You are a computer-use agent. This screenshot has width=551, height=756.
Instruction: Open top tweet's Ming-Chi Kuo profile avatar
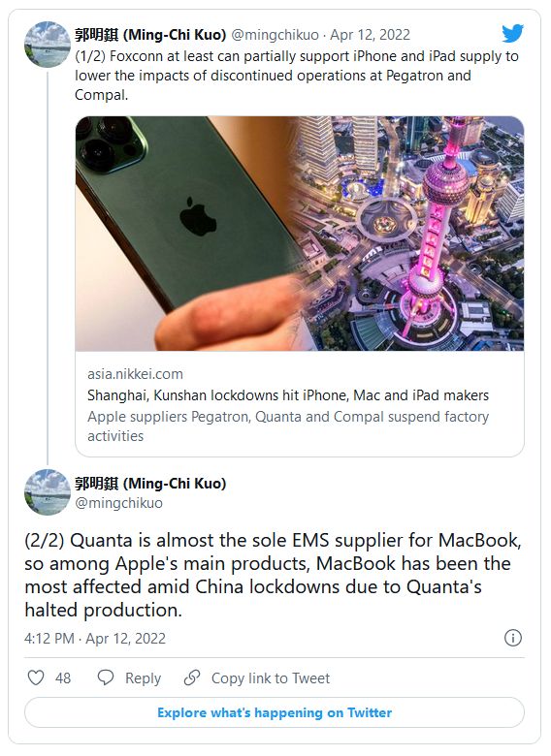pos(48,44)
